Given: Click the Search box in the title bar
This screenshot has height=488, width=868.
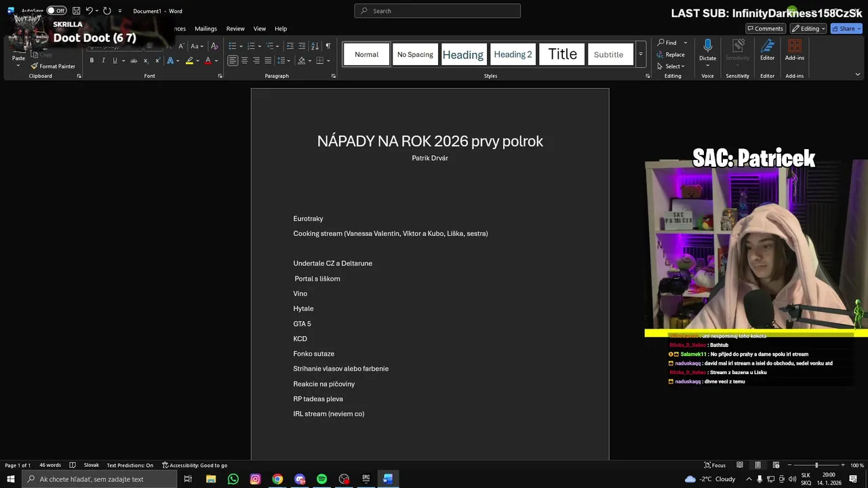Looking at the screenshot, I should 437,11.
